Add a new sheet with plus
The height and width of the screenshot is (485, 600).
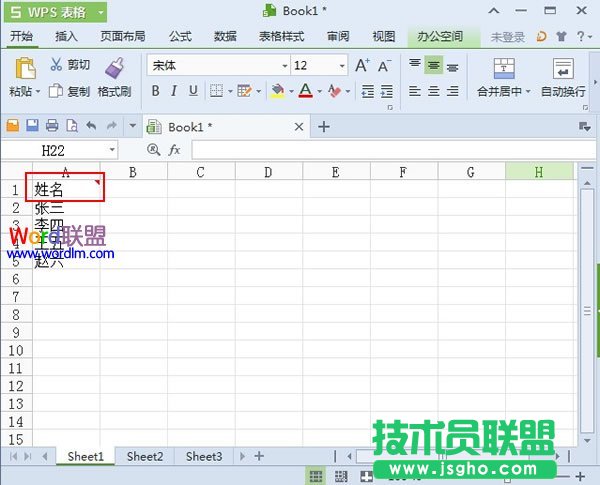pos(259,456)
